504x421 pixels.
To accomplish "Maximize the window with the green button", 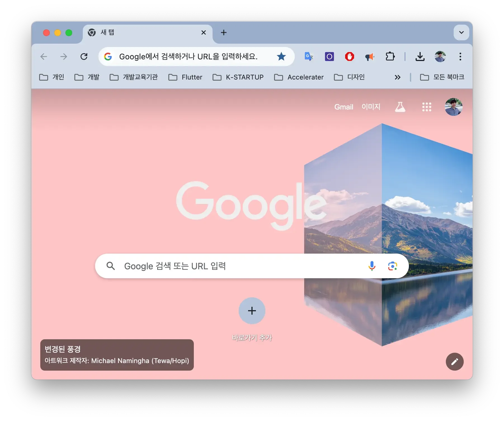I will pyautogui.click(x=69, y=33).
